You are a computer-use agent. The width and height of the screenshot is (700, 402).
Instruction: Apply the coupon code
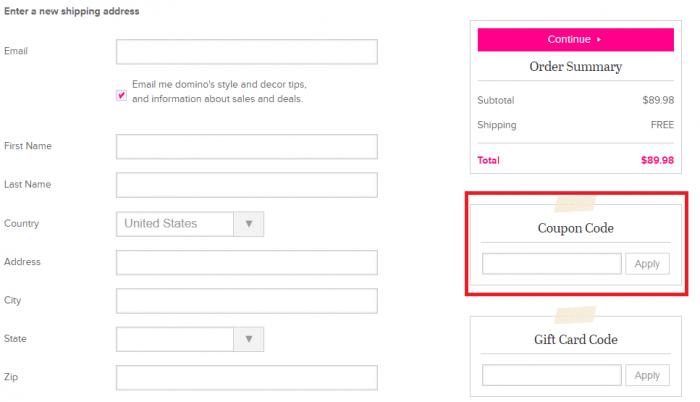point(647,264)
